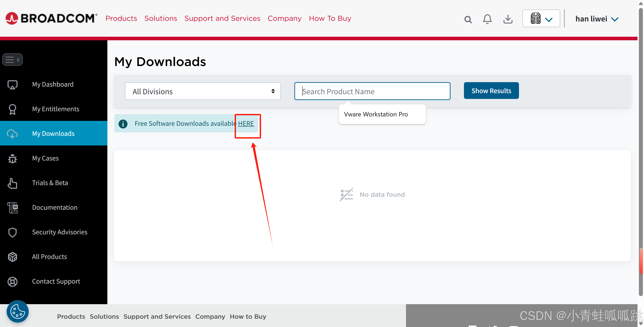This screenshot has height=327, width=644.
Task: Open the Products top menu
Action: [121, 18]
